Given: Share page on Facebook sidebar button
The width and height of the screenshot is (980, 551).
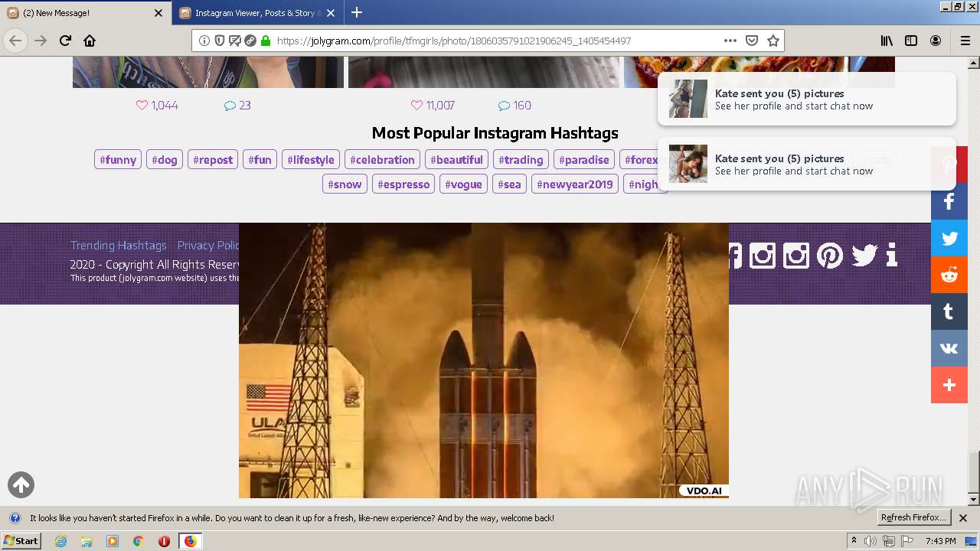Looking at the screenshot, I should click(x=949, y=202).
